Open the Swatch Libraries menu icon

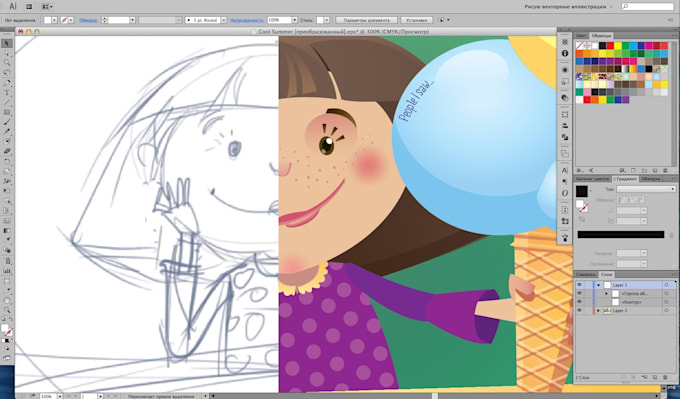tap(581, 170)
